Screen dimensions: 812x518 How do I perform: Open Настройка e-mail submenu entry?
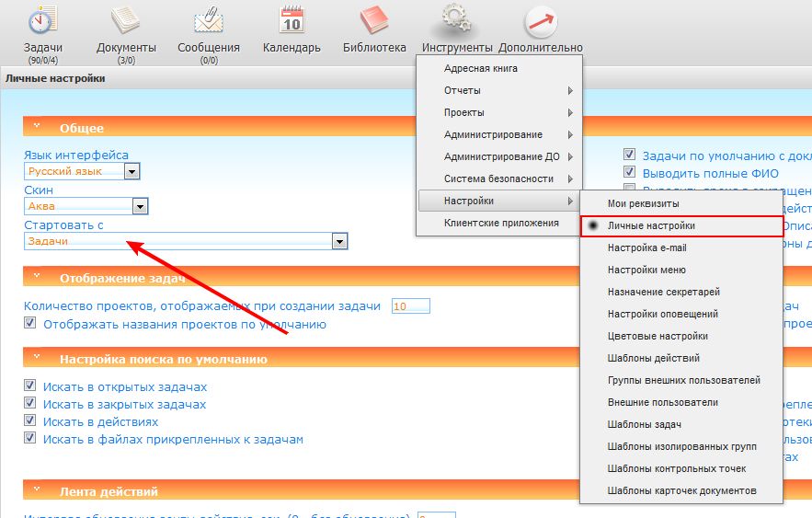coord(646,248)
